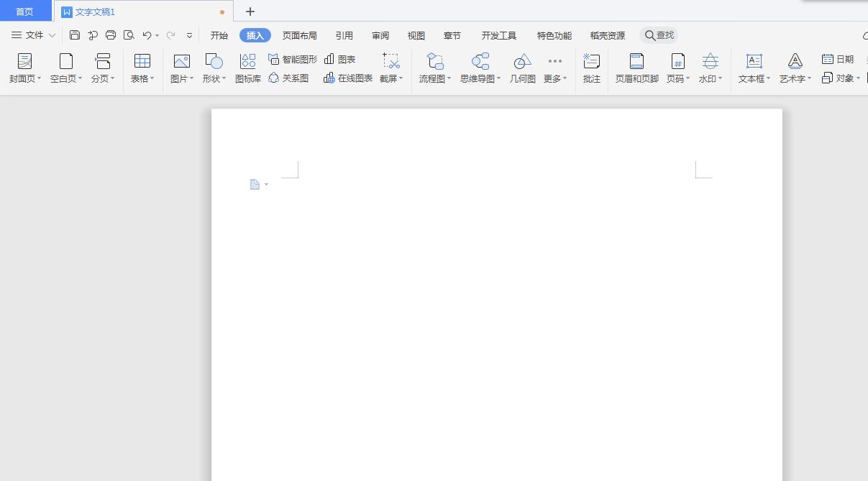Viewport: 868px width, 481px height.
Task: Add a comment (批注)
Action: click(591, 68)
